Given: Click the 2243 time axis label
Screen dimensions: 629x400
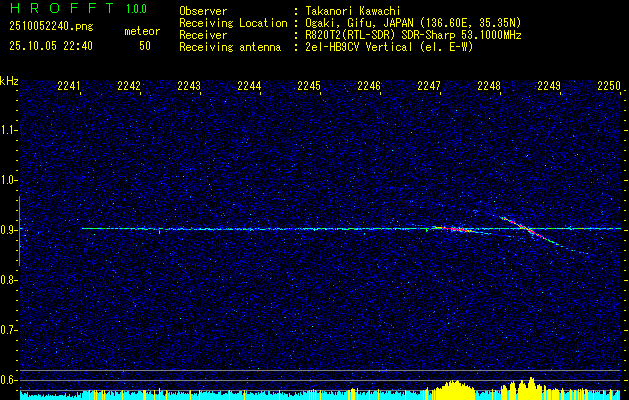Looking at the screenshot, I should (x=189, y=86).
